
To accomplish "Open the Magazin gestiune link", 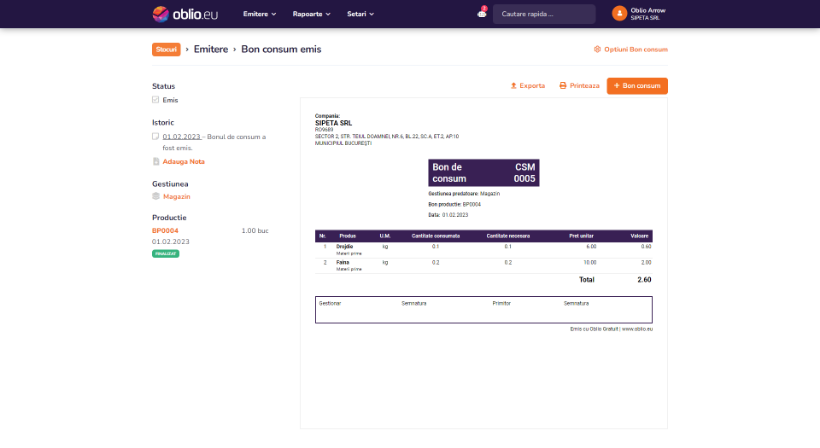I will (x=177, y=196).
